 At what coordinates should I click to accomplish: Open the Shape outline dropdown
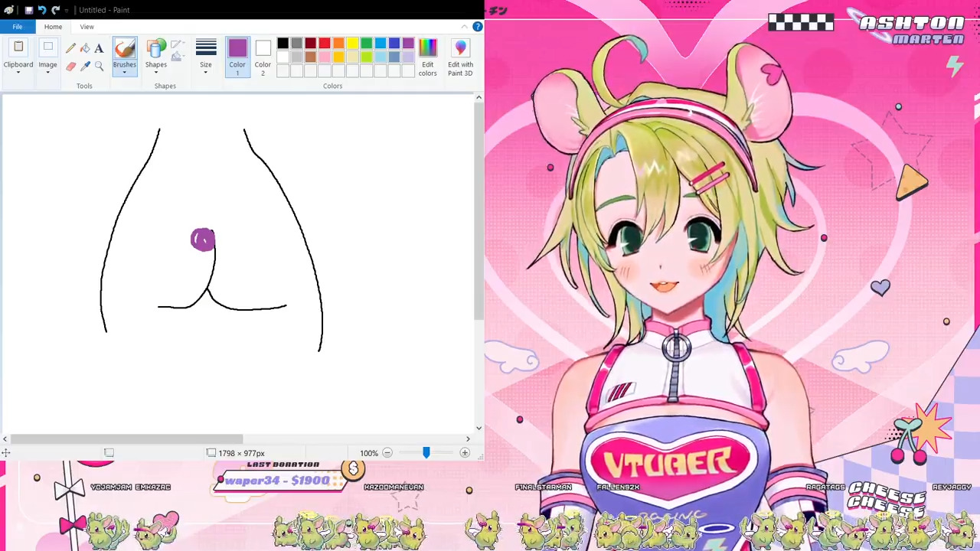[177, 45]
